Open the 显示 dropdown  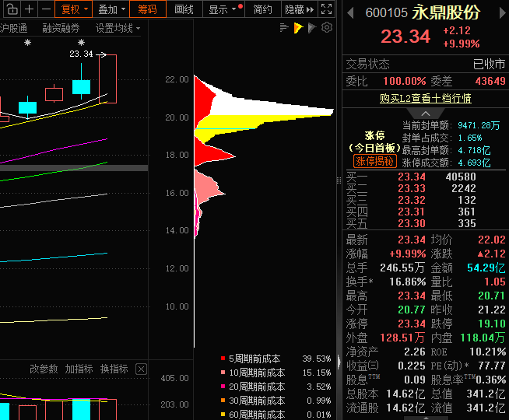pos(223,9)
